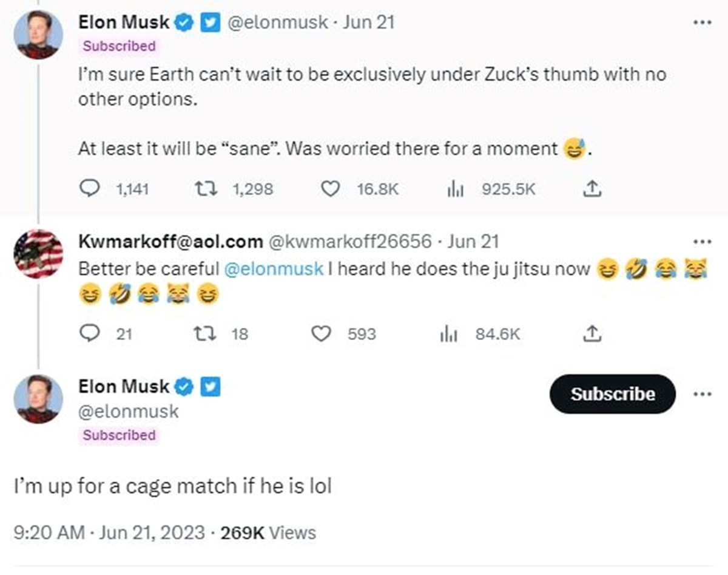Screen dimensions: 728x575
Task: View analytics showing 84.6K views
Action: coord(447,334)
